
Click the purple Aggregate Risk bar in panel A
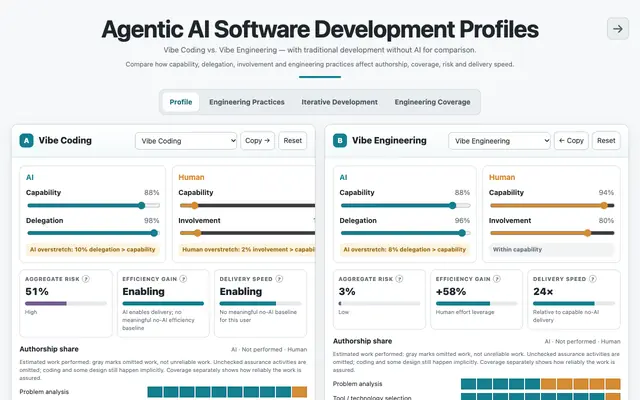click(46, 303)
